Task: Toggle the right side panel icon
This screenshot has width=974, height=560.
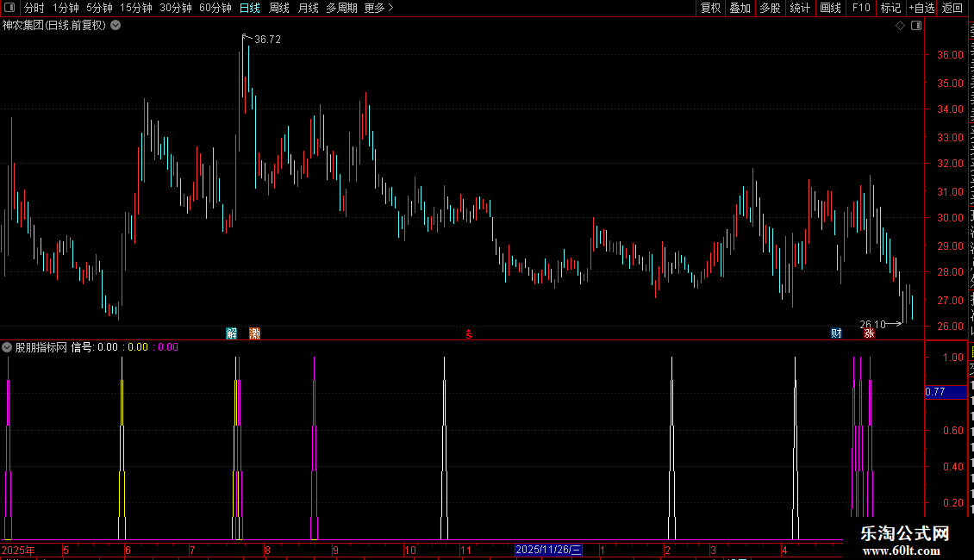Action: pos(916,26)
